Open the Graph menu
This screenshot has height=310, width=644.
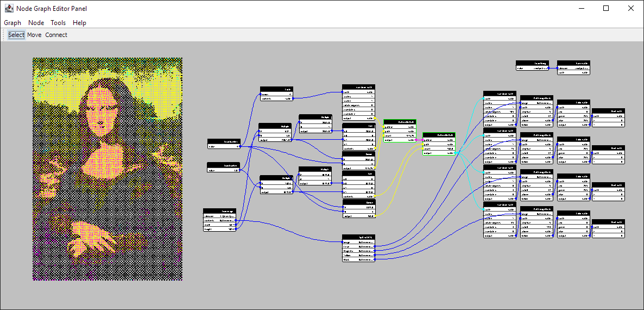tap(12, 23)
